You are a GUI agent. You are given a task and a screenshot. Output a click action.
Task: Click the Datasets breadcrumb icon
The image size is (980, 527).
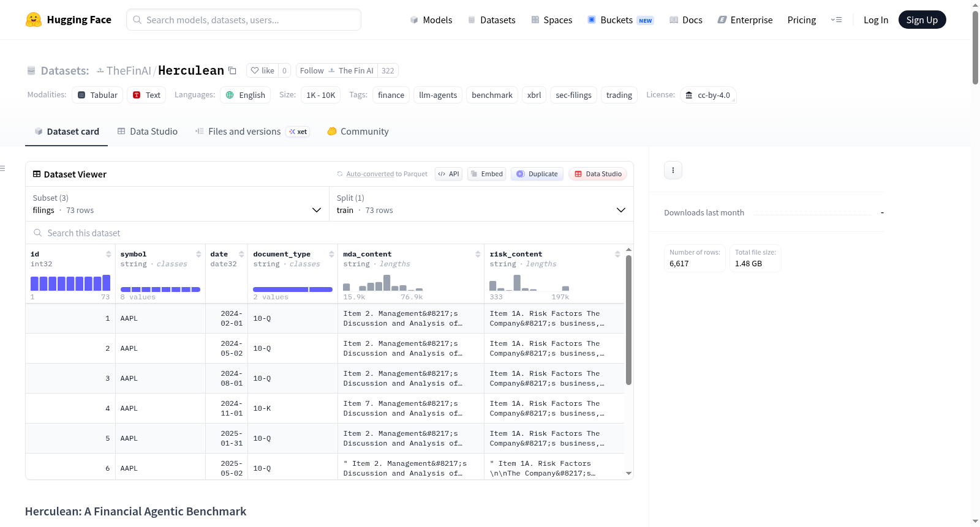(x=31, y=70)
